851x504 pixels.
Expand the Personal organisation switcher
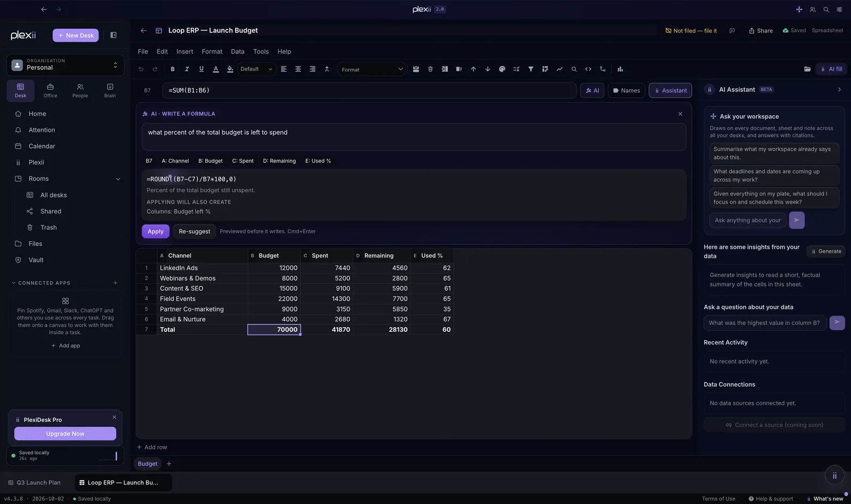pos(65,65)
